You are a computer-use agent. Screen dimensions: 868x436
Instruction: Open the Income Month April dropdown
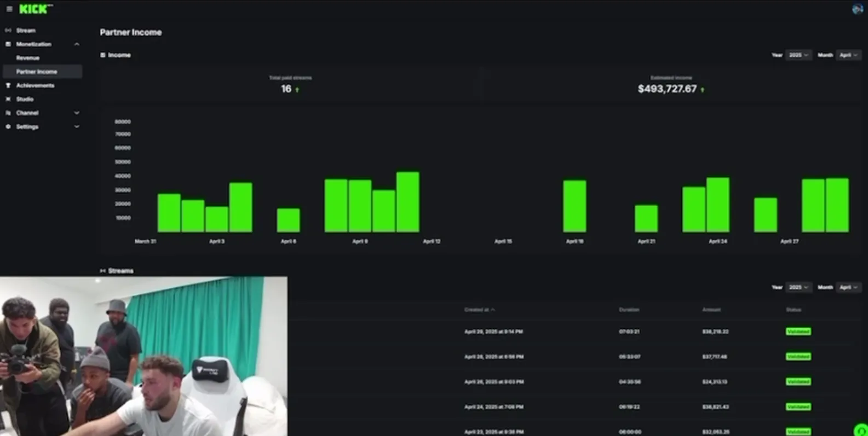(848, 55)
